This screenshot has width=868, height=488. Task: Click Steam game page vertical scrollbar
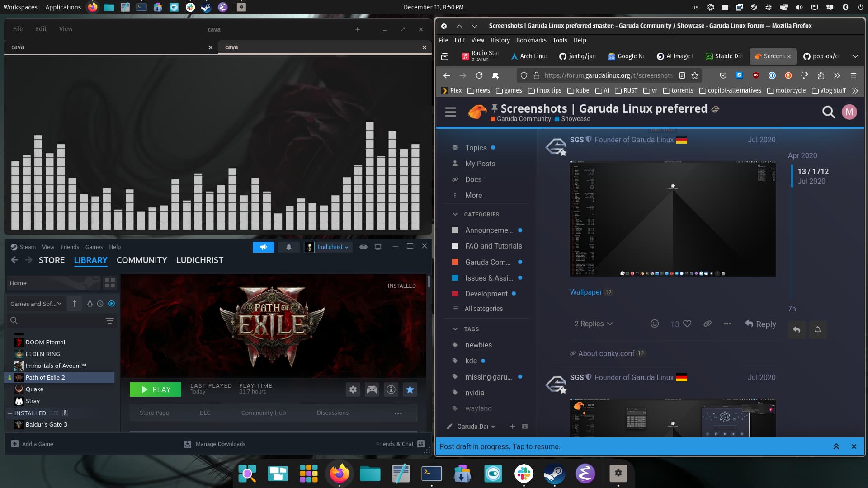(x=429, y=282)
